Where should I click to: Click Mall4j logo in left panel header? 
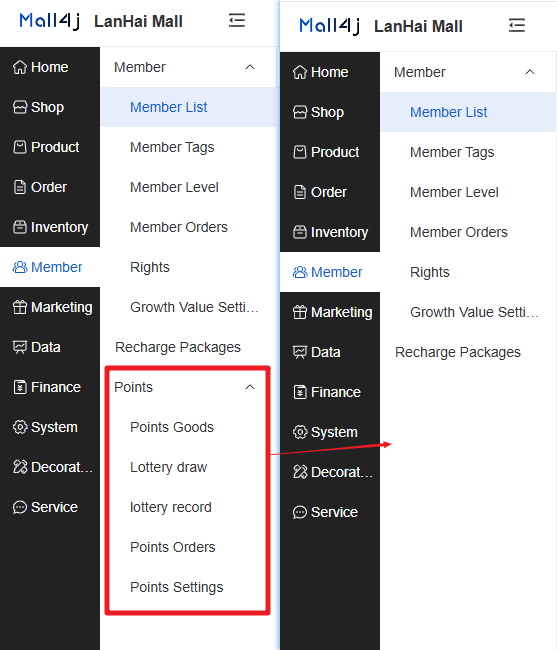click(50, 21)
